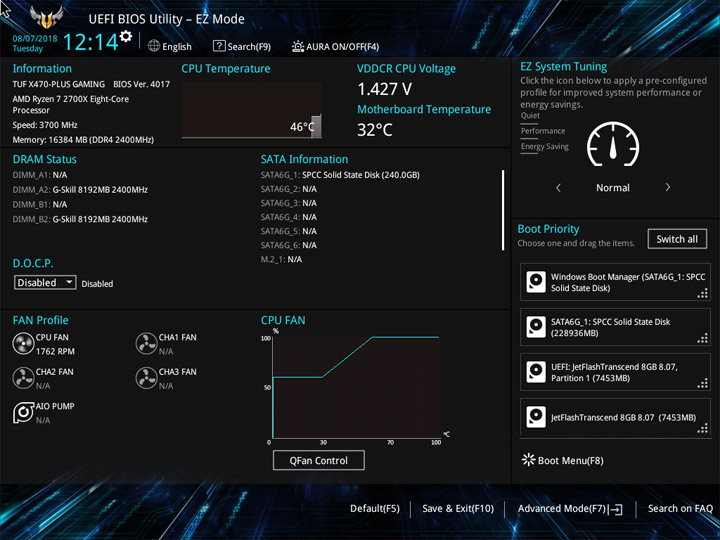Select the Quiet tuning profile
Image resolution: width=720 pixels, height=540 pixels.
[530, 116]
